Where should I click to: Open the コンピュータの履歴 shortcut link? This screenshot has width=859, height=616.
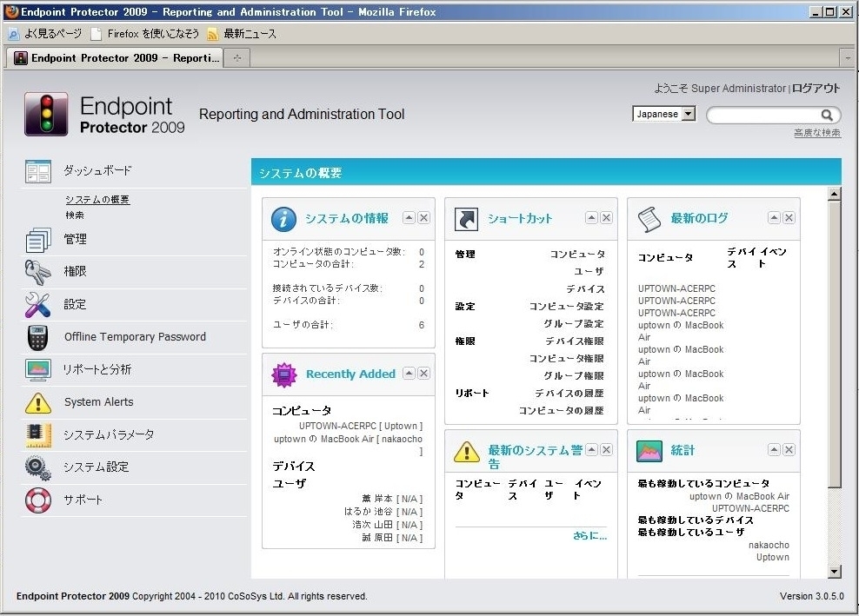click(x=561, y=411)
